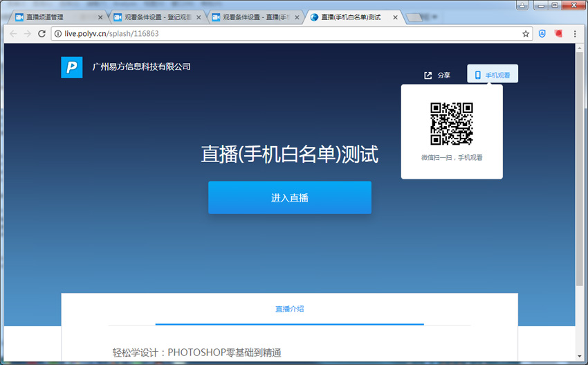Select the 直播介绍 tab
The height and width of the screenshot is (365, 588).
(289, 309)
